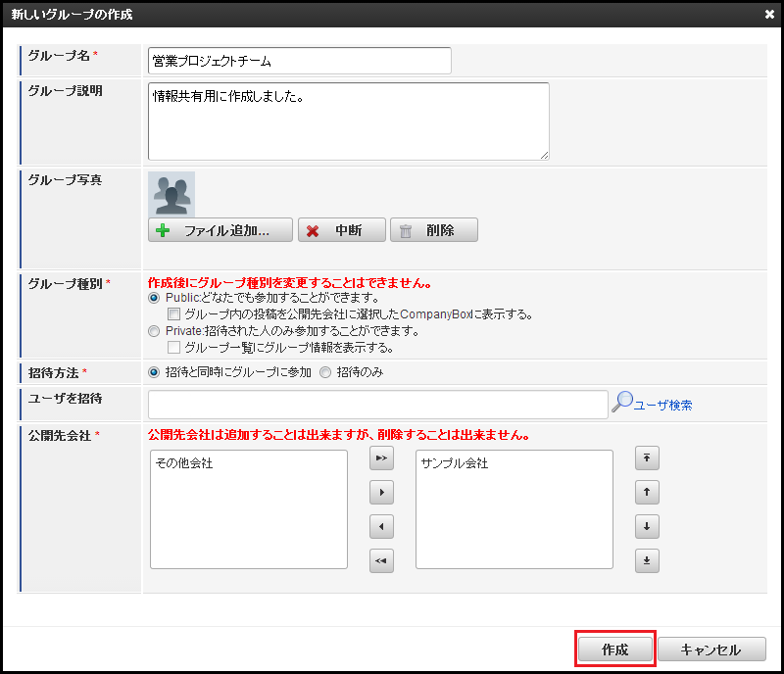784x674 pixels.
Task: Click the group photo placeholder thumbnail
Action: click(171, 194)
